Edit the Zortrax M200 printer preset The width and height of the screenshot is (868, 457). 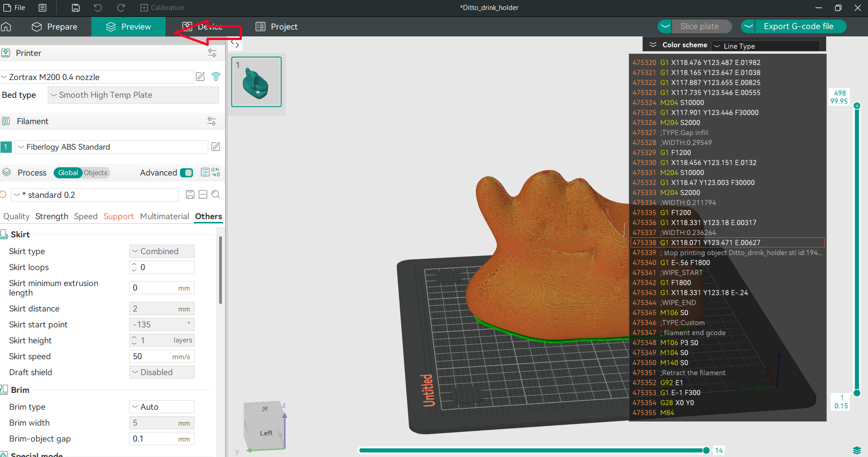(x=200, y=77)
